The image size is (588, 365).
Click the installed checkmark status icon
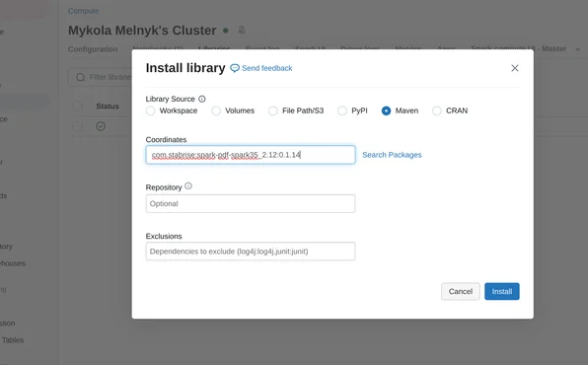click(101, 126)
